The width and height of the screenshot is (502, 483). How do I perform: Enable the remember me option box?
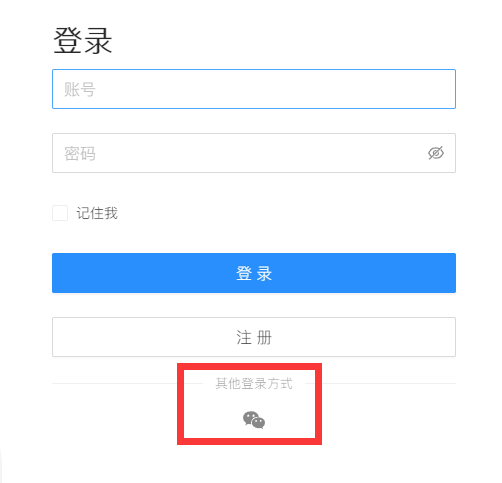60,213
